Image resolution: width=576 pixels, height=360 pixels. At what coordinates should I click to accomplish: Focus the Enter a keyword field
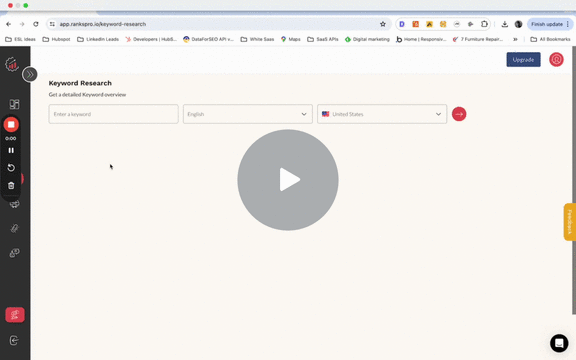[114, 114]
